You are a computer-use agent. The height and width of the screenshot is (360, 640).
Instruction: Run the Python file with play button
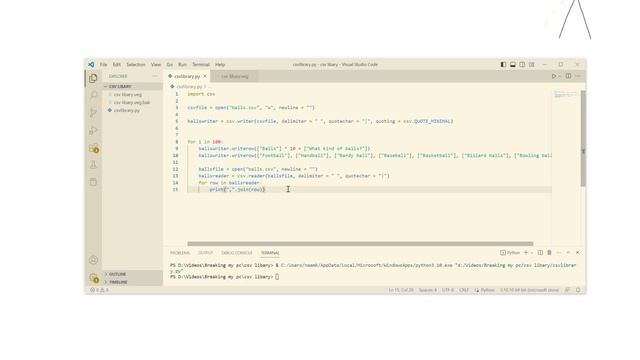point(553,76)
